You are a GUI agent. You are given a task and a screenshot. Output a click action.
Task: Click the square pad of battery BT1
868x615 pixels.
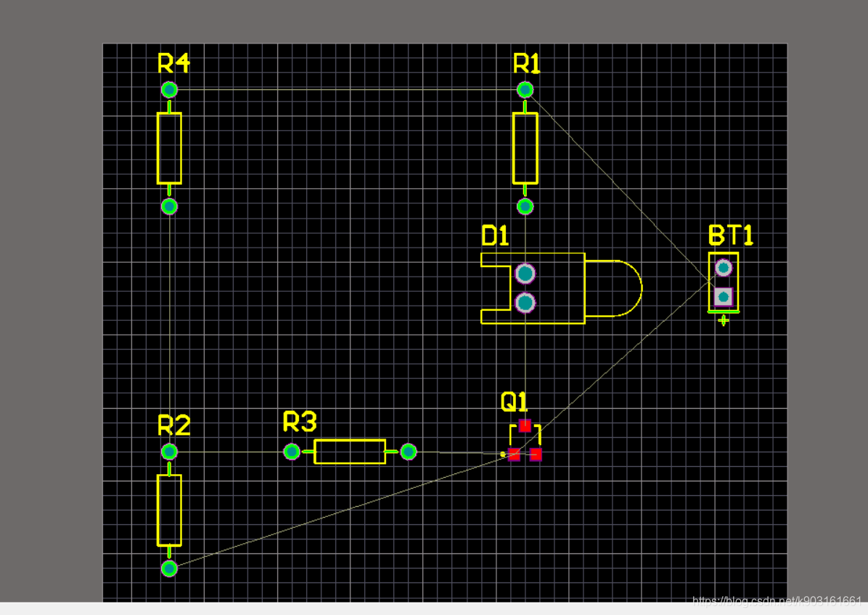(723, 296)
